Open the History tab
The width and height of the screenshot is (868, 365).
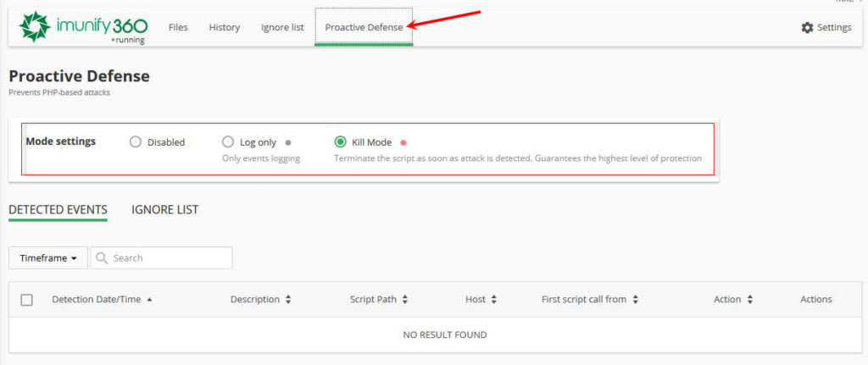[x=224, y=27]
